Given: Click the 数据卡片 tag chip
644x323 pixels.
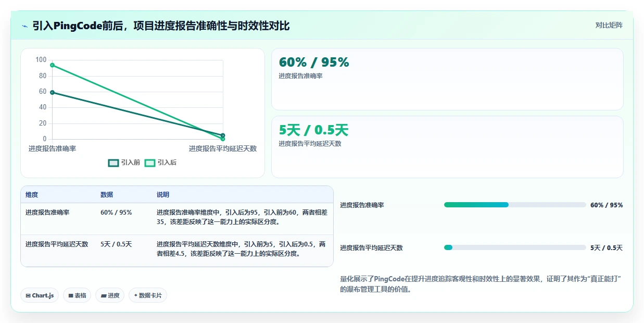Looking at the screenshot, I should 148,295.
